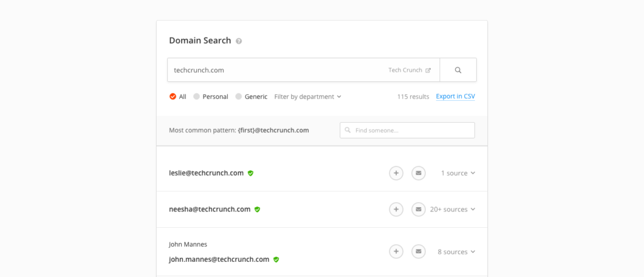The height and width of the screenshot is (277, 644).
Task: Click the Find someone search box
Action: 407,130
